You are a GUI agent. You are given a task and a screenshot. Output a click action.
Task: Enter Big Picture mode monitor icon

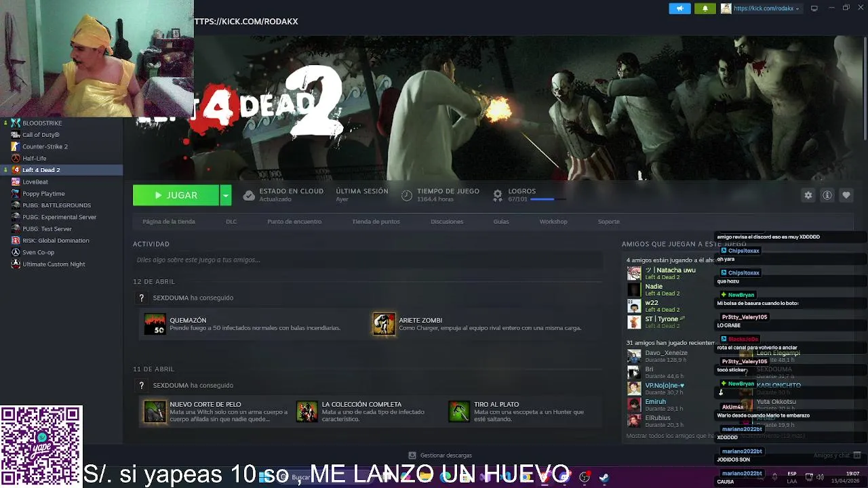click(814, 8)
